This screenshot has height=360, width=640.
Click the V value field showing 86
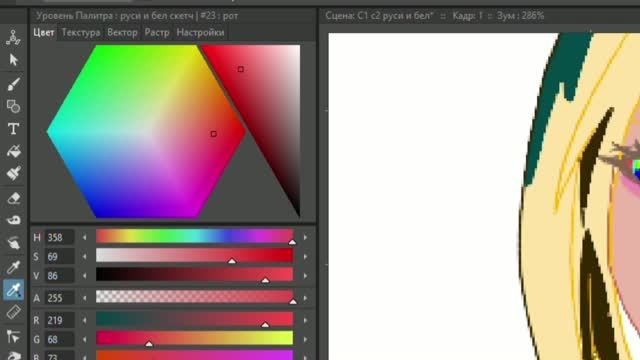(59, 276)
